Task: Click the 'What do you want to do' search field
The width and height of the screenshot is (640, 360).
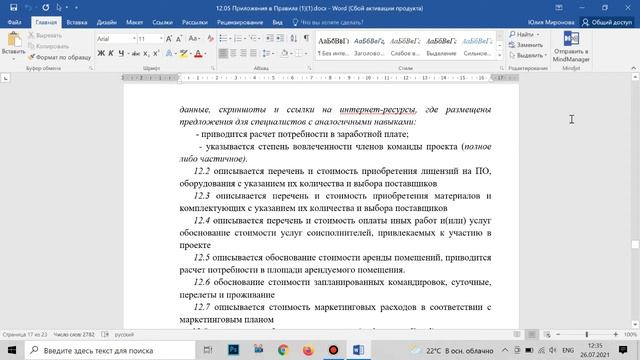Action: [x=328, y=22]
